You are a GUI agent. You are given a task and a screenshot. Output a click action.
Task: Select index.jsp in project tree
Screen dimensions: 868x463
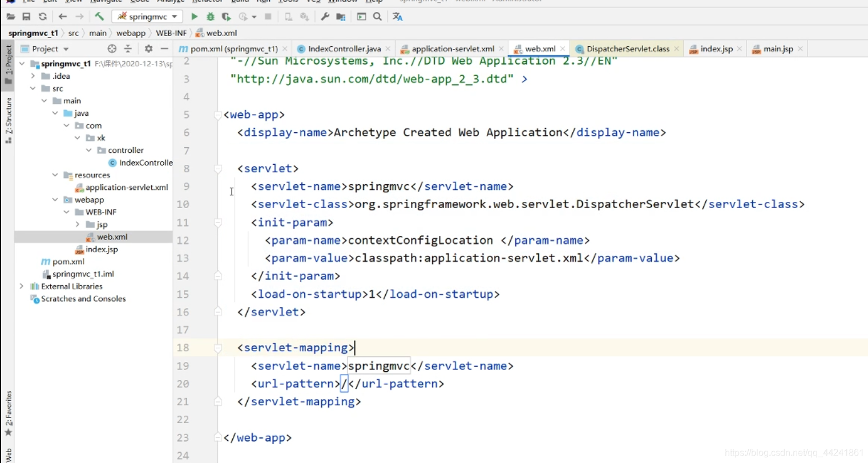(96, 249)
